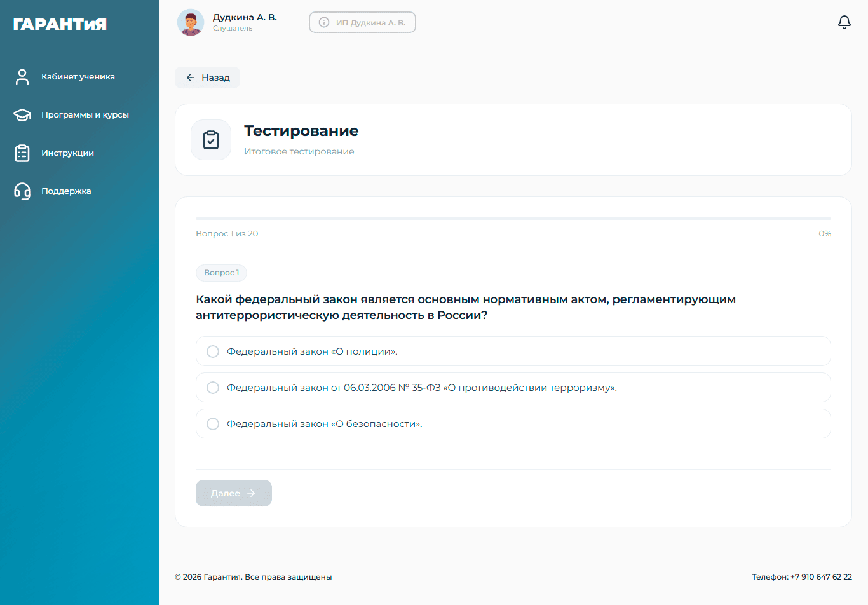868x605 pixels.
Task: Click the Итоговое тестирование subtitle
Action: (299, 151)
